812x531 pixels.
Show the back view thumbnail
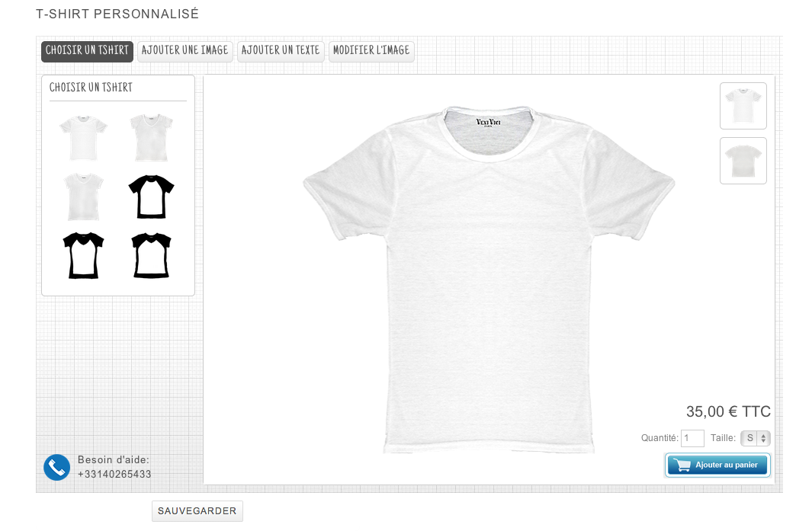743,161
